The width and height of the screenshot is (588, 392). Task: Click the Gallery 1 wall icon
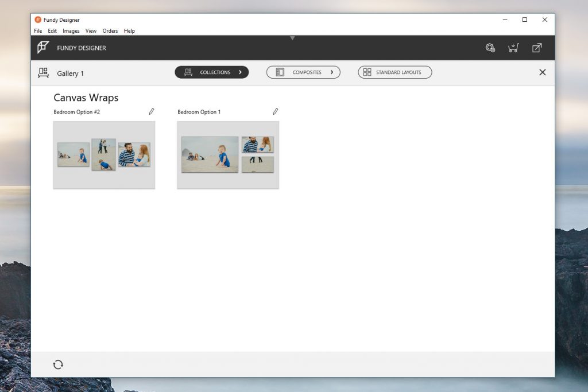click(44, 73)
